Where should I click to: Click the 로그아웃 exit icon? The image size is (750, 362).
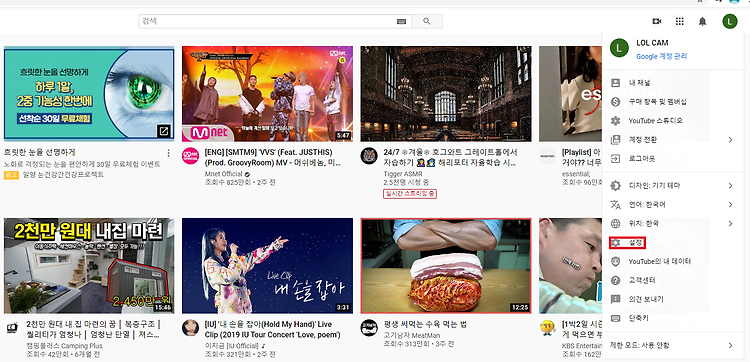point(616,158)
